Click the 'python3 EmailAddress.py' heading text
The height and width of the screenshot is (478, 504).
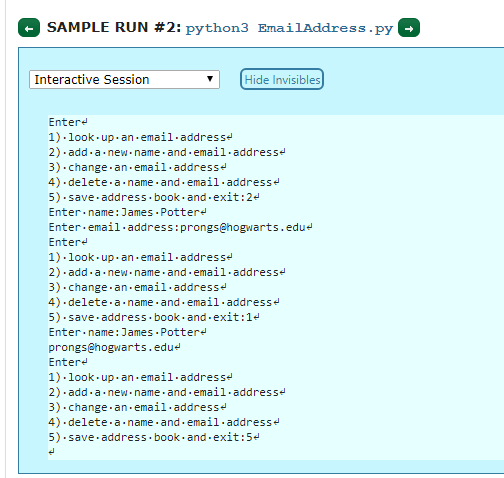click(x=289, y=28)
